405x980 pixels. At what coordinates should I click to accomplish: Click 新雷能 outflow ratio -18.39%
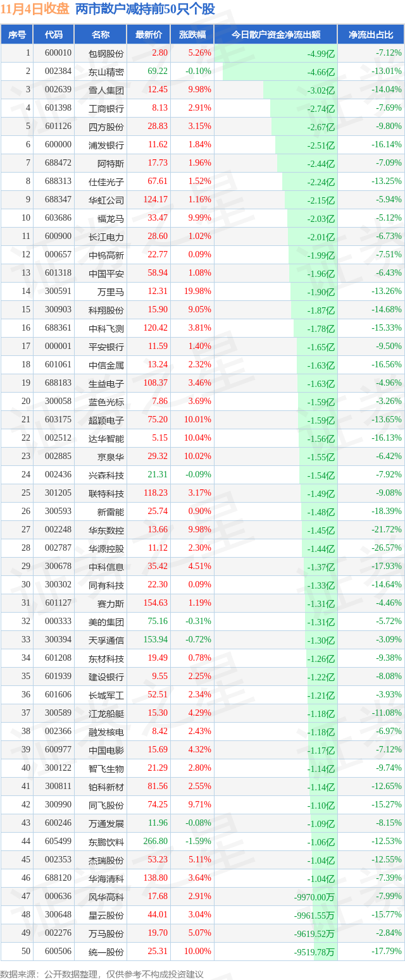click(387, 512)
